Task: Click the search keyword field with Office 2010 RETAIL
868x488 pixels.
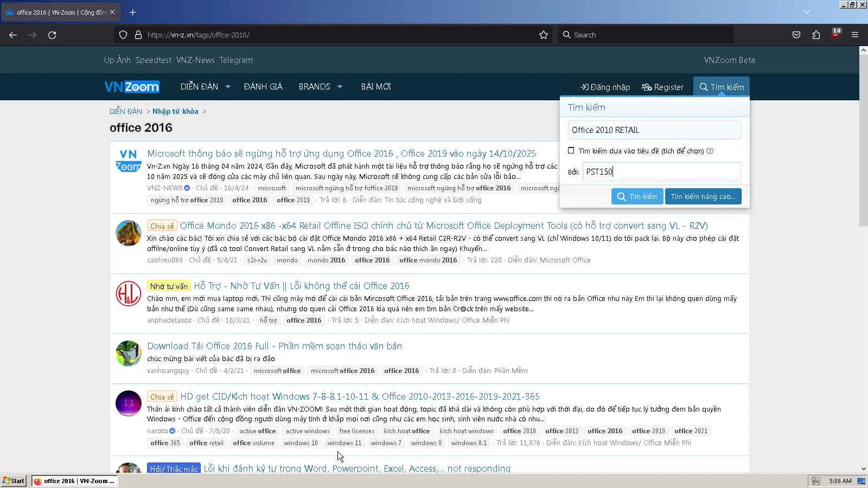Action: click(654, 130)
